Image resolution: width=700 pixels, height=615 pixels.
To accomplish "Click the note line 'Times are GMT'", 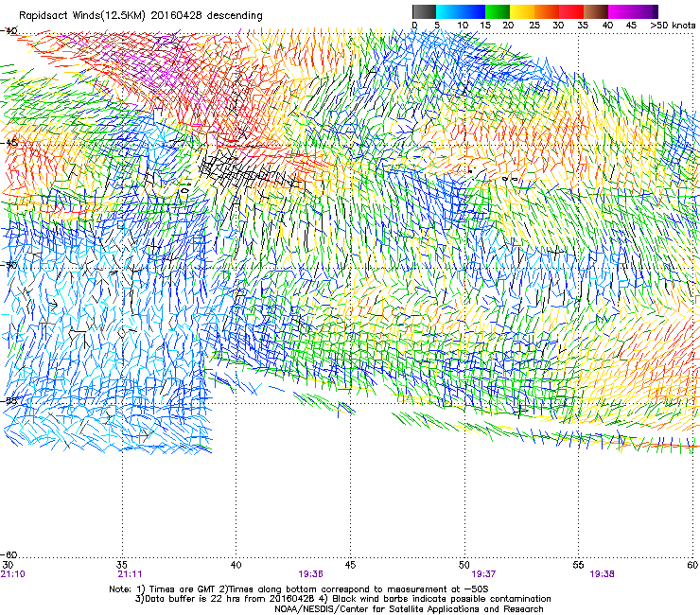I will (181, 589).
